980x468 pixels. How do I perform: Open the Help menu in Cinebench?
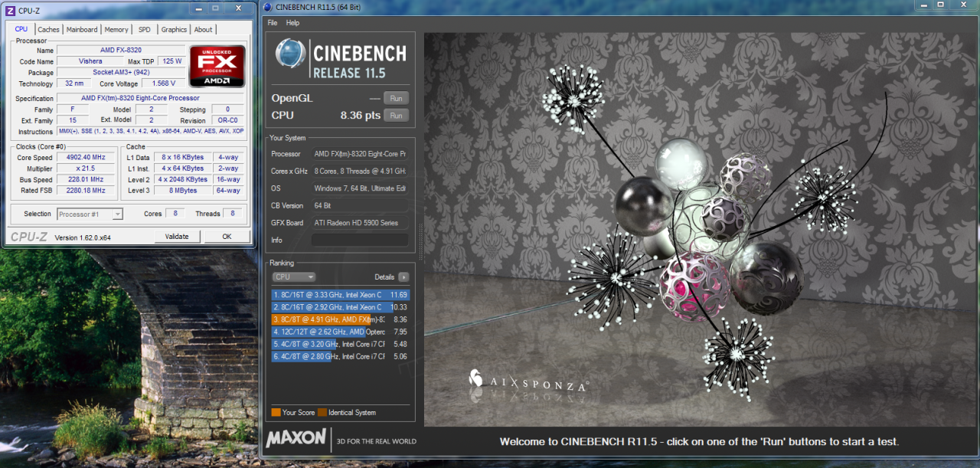pyautogui.click(x=292, y=23)
